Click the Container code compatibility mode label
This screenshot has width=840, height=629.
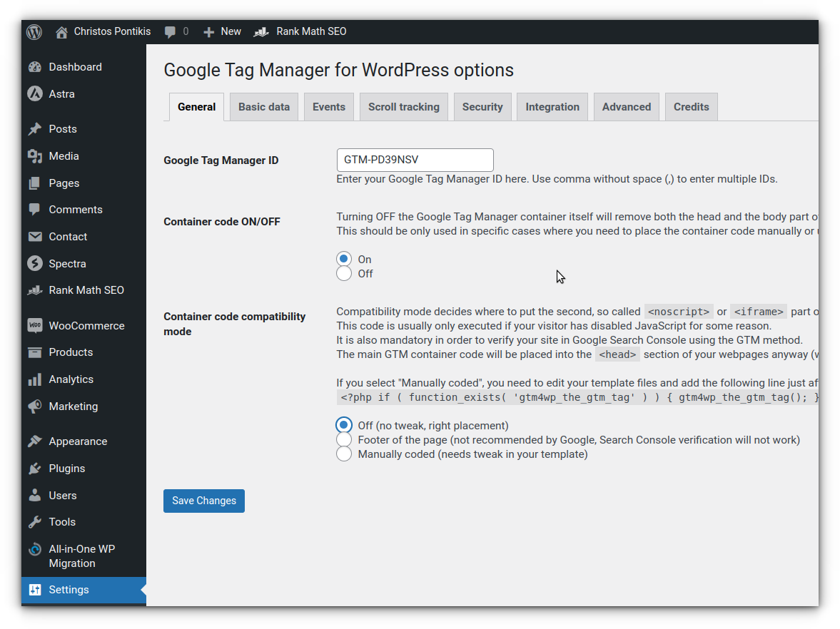tap(235, 324)
